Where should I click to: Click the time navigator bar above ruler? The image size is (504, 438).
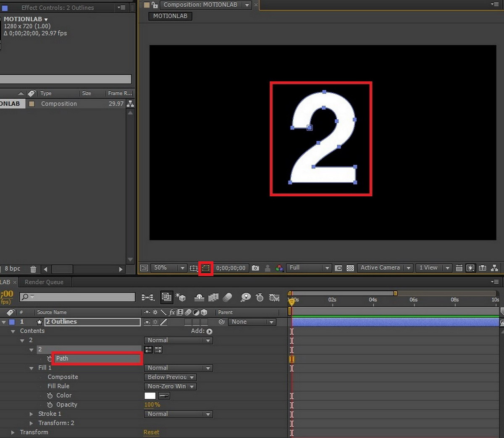(x=342, y=293)
